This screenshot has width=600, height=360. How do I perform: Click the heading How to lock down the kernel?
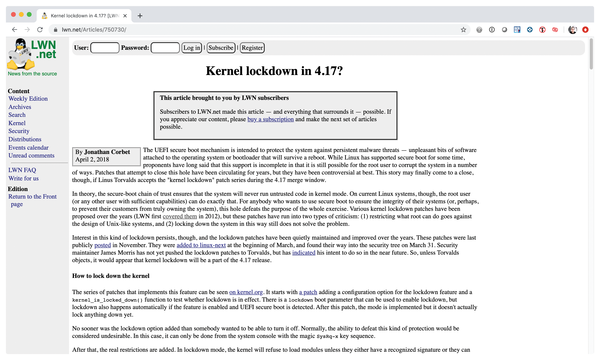click(111, 276)
